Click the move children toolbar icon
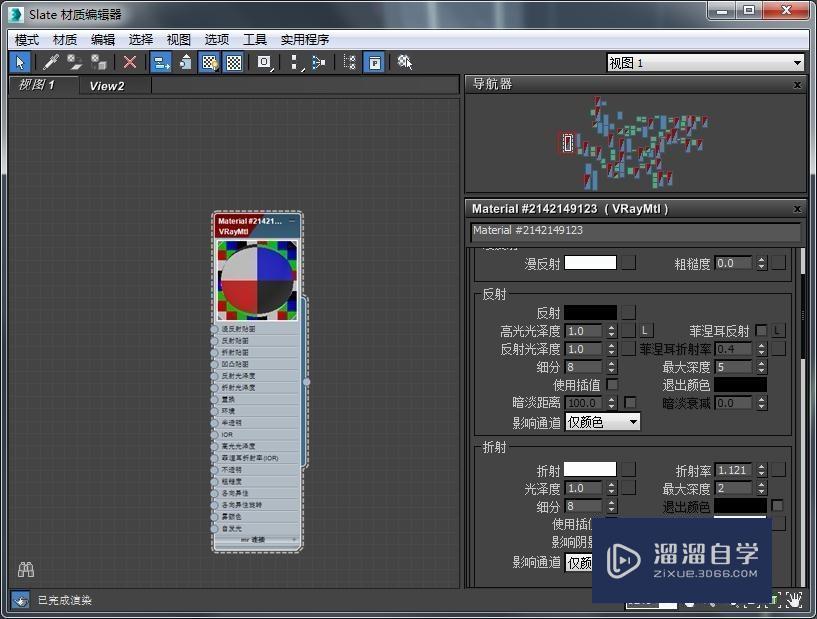 click(161, 62)
